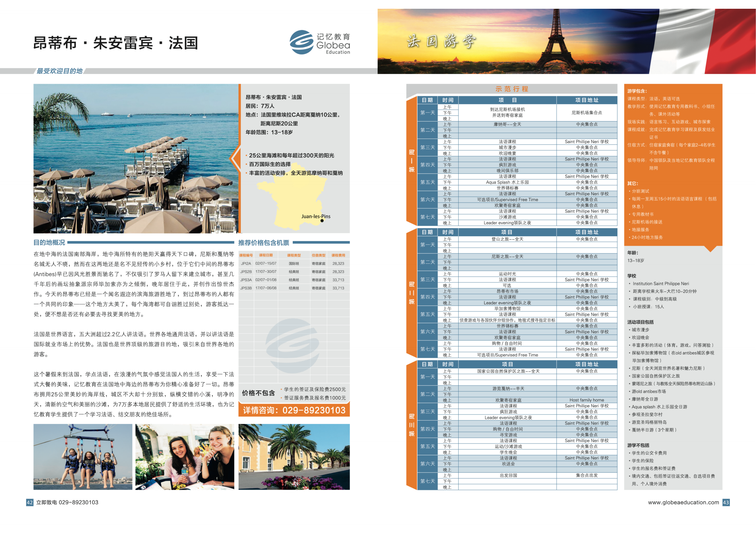This screenshot has height=534, width=756.
Task: Select the 最受欢迎目的地 tab label
Action: click(60, 71)
